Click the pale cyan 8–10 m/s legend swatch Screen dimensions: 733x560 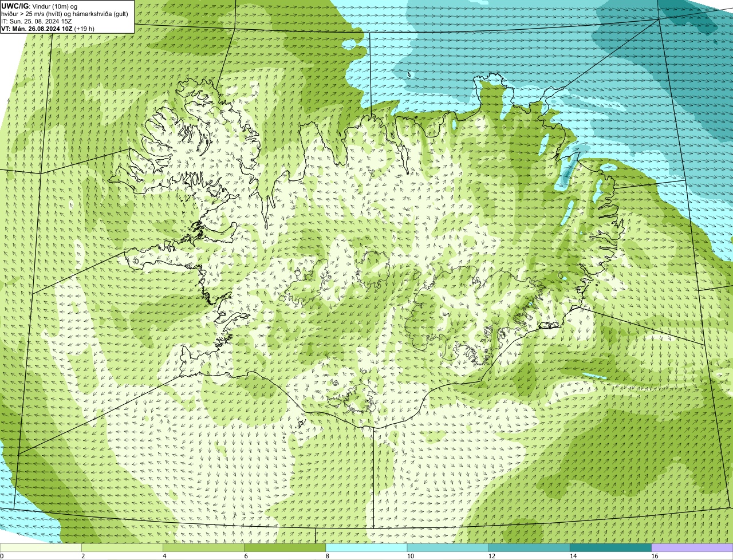click(366, 547)
